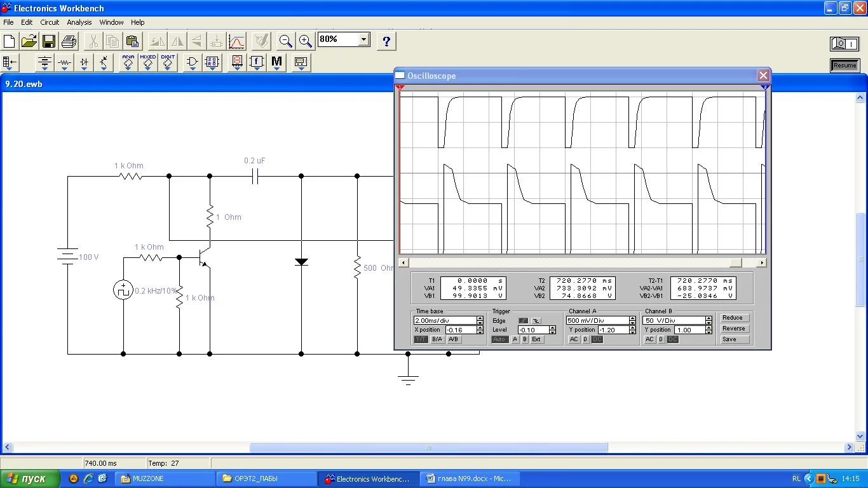Open the Sources parts bin
The height and width of the screenshot is (488, 868).
(x=44, y=62)
